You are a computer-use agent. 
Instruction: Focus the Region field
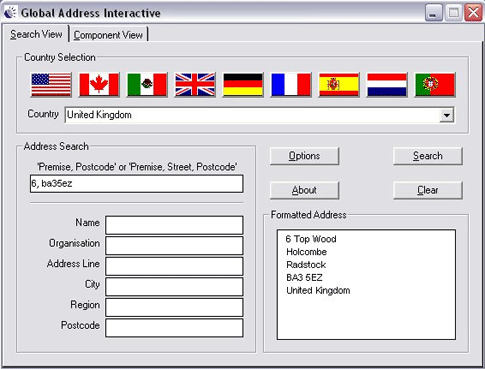pyautogui.click(x=174, y=307)
